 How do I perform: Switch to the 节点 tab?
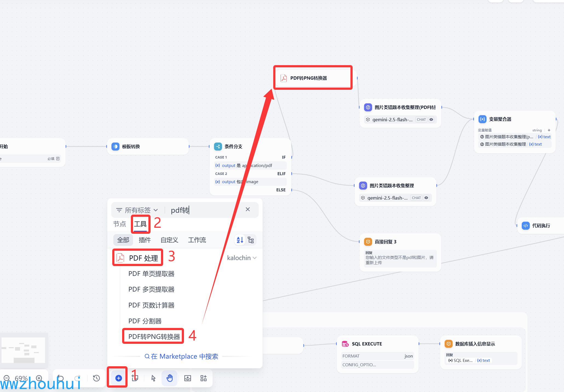pos(120,224)
